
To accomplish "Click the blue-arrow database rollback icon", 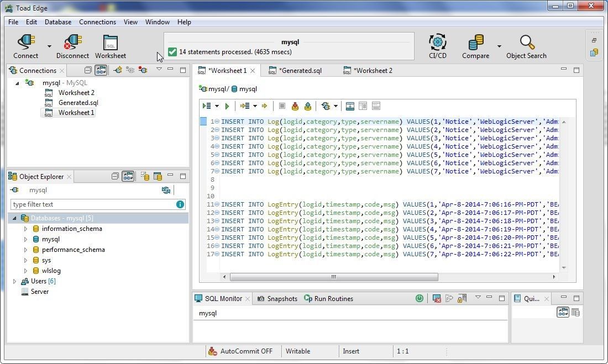I will (308, 106).
